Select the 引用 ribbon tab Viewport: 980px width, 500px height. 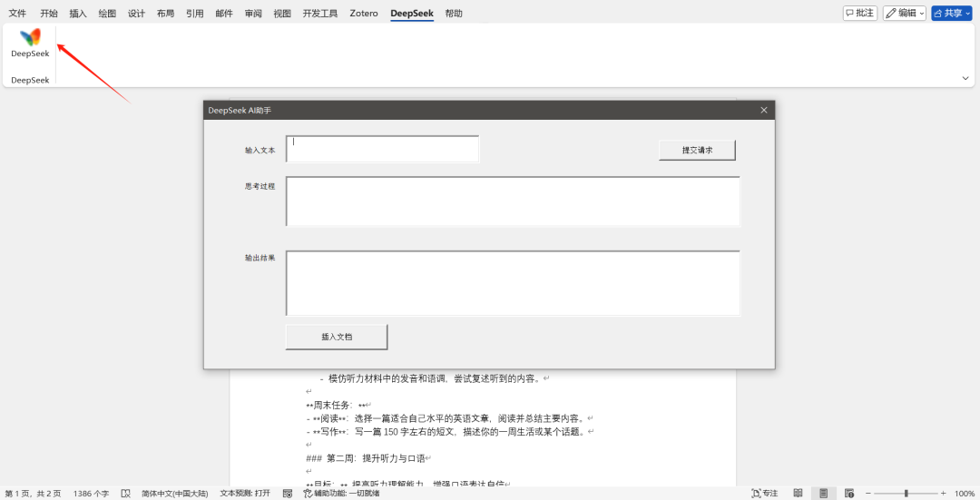(x=195, y=13)
